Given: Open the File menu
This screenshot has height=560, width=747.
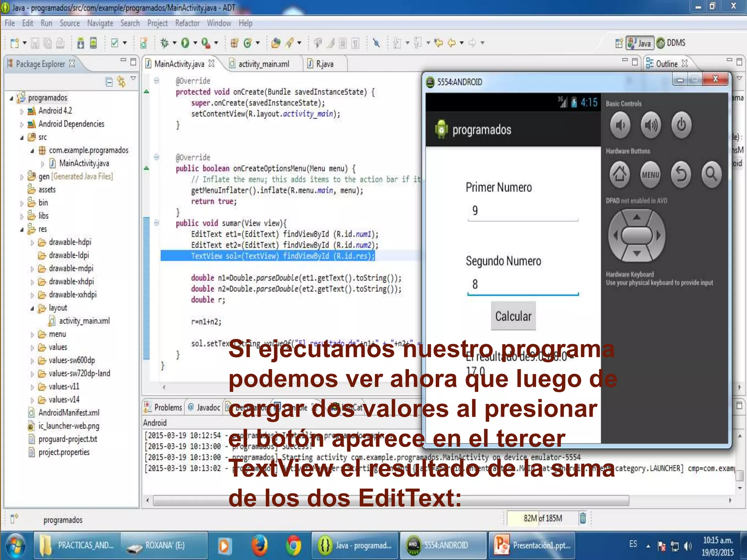Looking at the screenshot, I should click(x=10, y=23).
